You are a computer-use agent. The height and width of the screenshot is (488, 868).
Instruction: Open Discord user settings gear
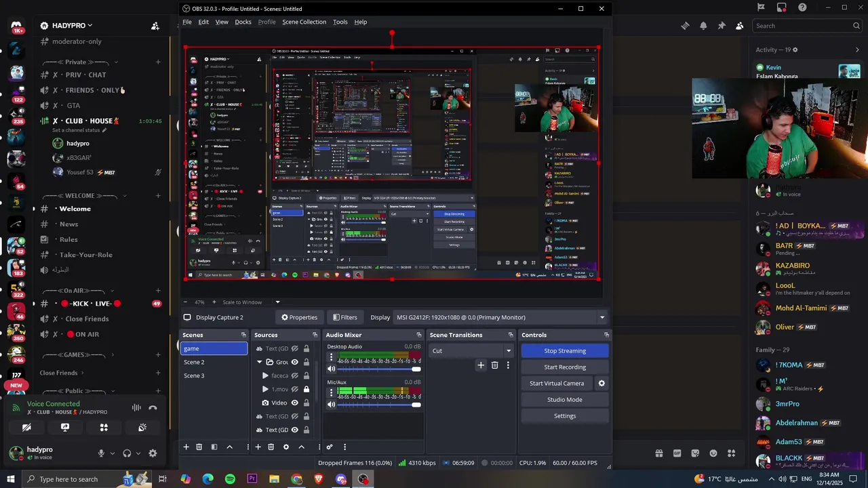153,453
